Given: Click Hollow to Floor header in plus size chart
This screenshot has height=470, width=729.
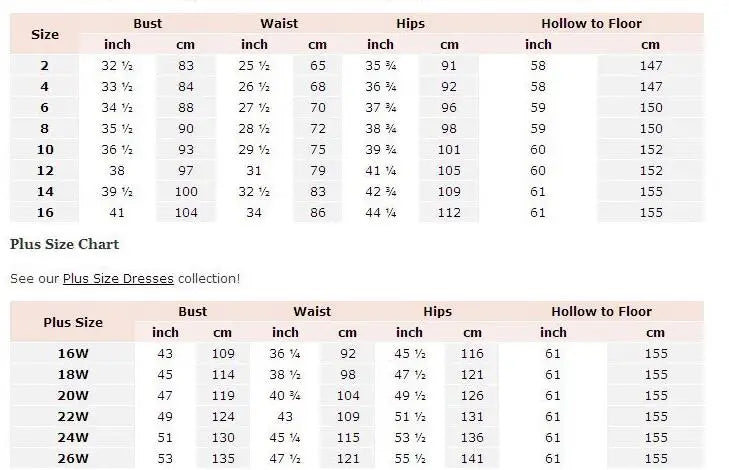Looking at the screenshot, I should [601, 312].
